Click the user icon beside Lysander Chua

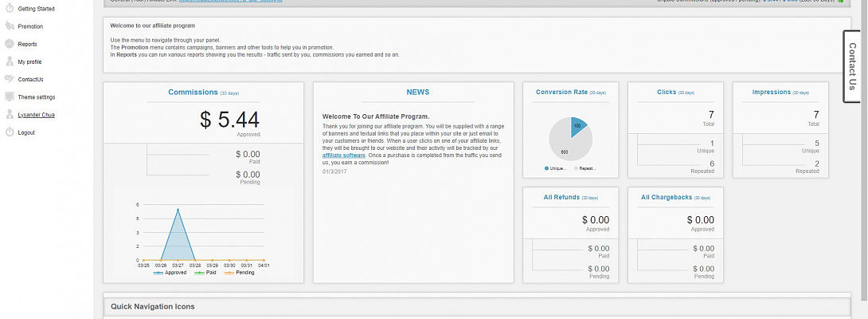[9, 115]
